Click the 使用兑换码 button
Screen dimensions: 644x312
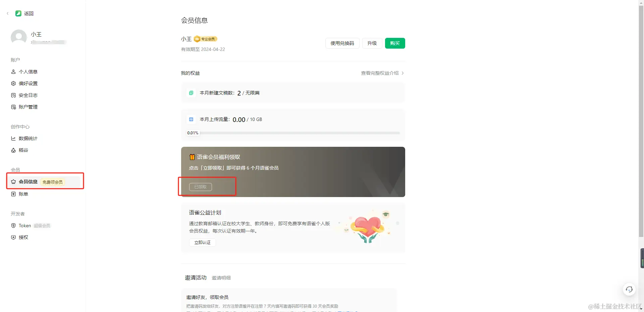[x=342, y=43]
